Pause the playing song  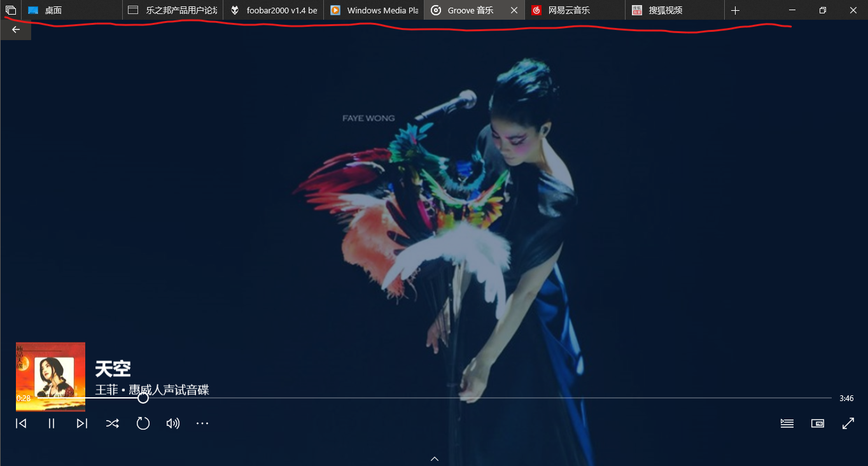coord(52,423)
